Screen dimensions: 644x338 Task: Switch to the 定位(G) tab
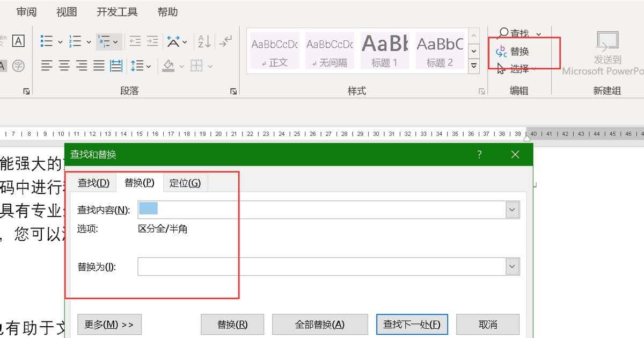[185, 183]
